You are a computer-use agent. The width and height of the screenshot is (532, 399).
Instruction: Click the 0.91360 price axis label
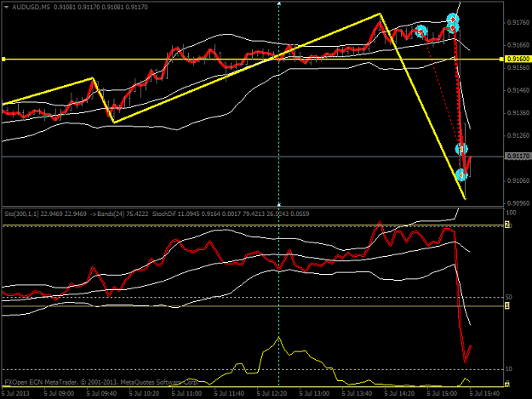(x=518, y=113)
